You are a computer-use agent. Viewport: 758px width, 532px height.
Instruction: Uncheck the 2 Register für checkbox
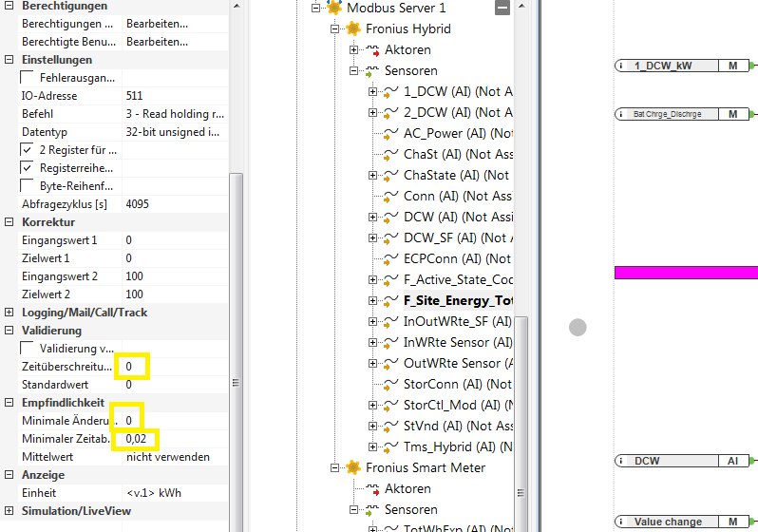click(x=27, y=150)
